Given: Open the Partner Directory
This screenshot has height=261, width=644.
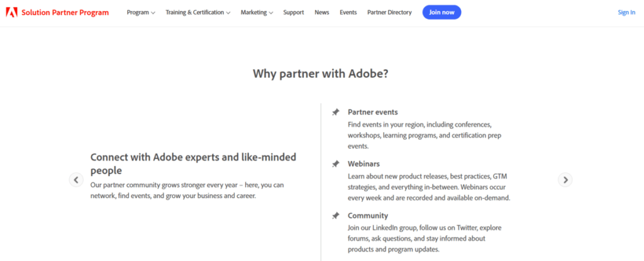Looking at the screenshot, I should [x=389, y=13].
